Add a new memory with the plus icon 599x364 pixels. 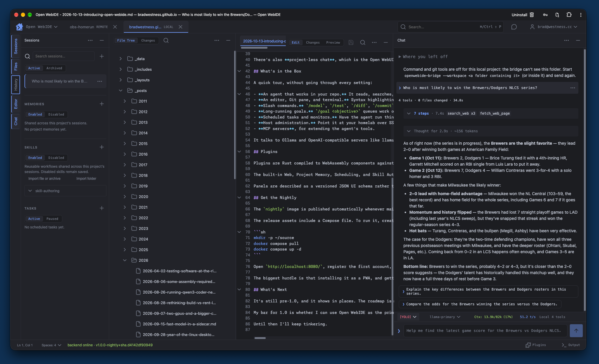point(102,104)
